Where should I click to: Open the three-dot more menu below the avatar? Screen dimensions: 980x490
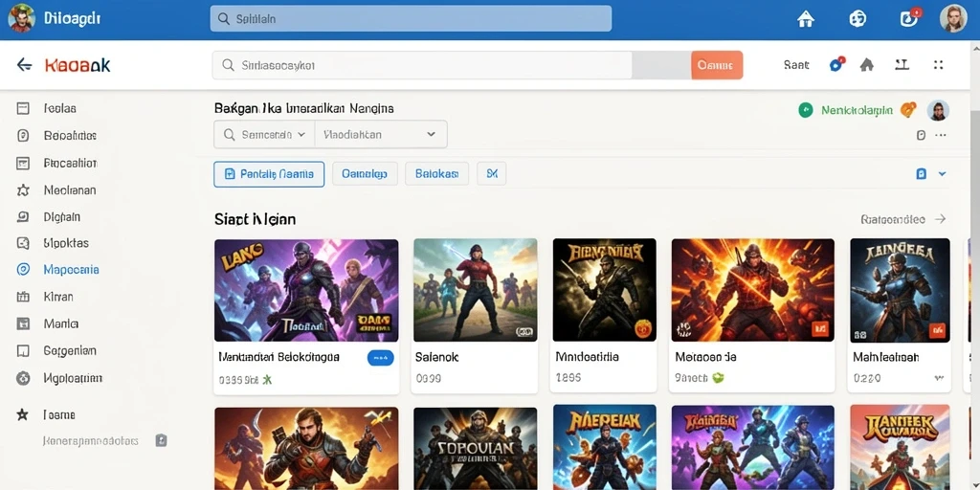point(941,135)
